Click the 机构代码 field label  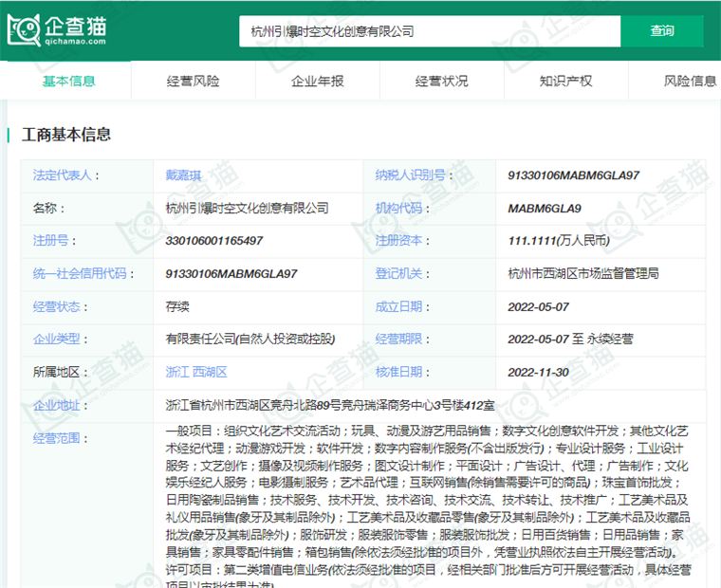(x=398, y=209)
